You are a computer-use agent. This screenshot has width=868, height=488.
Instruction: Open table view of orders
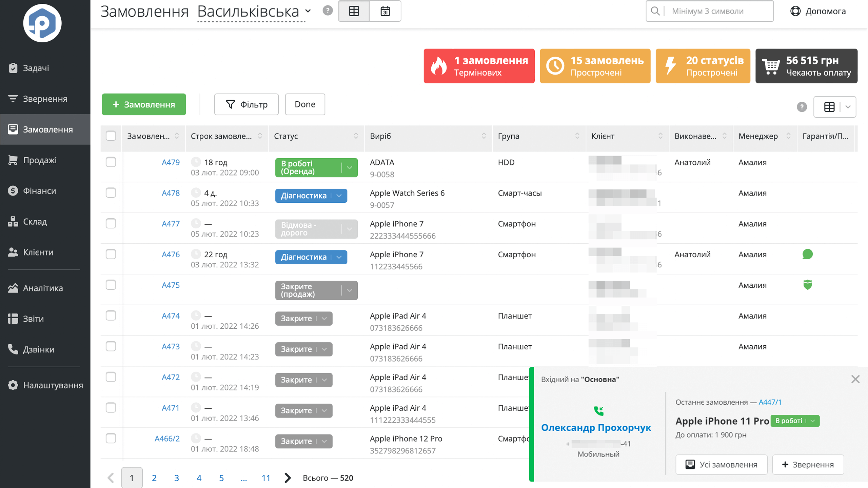coord(354,11)
